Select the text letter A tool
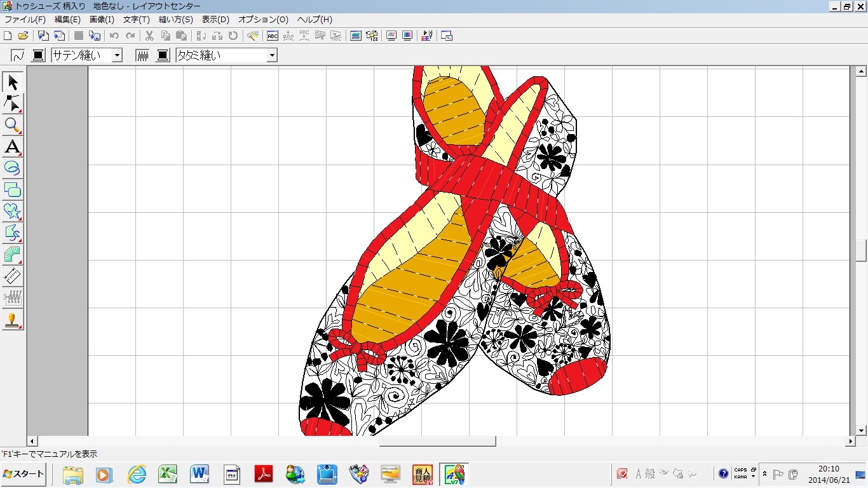Image resolution: width=868 pixels, height=488 pixels. 13,147
